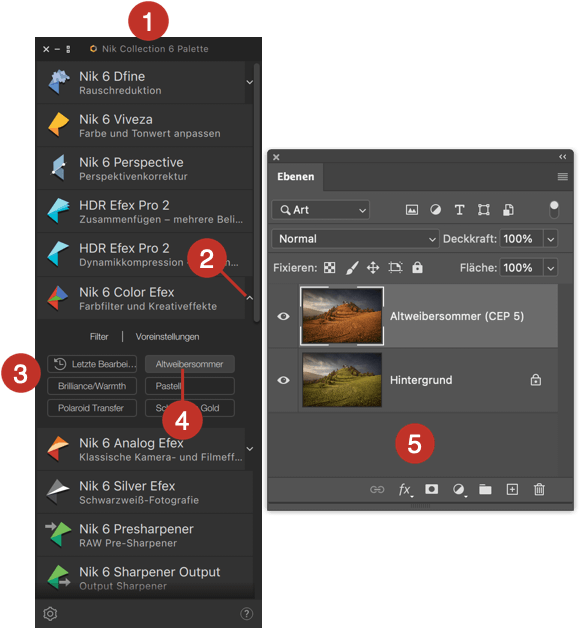Open the Deckkraft slider dropdown arrow
The width and height of the screenshot is (579, 628).
click(x=551, y=239)
